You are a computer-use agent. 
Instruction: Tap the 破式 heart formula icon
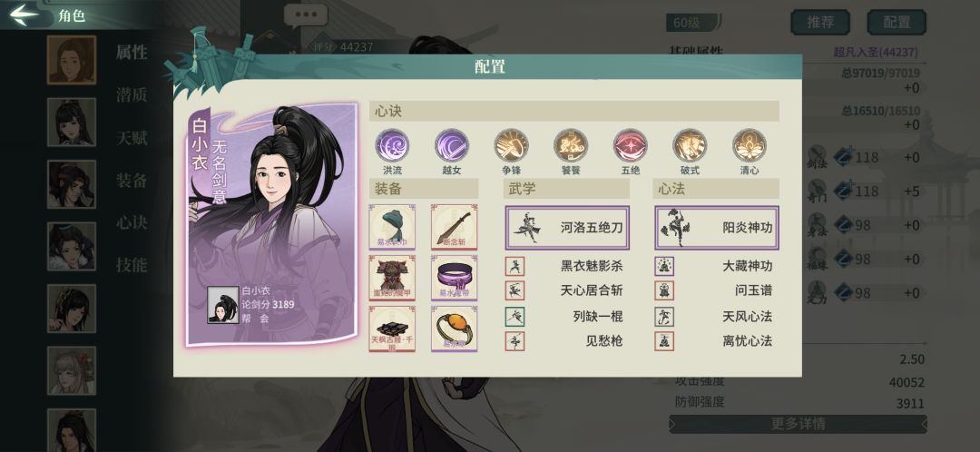point(690,145)
